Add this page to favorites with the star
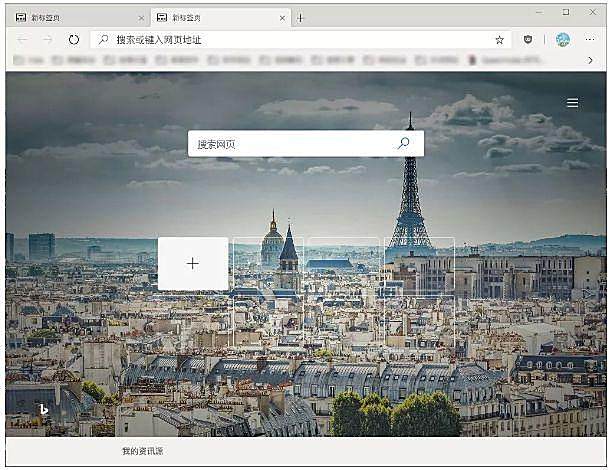610x470 pixels. click(x=500, y=40)
